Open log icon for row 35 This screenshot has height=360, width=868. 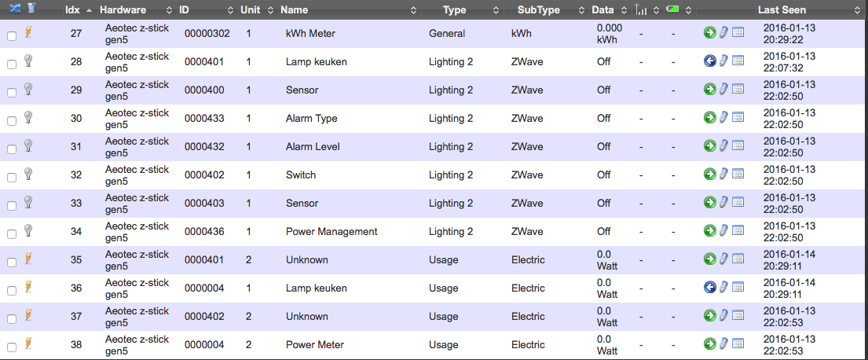click(738, 259)
